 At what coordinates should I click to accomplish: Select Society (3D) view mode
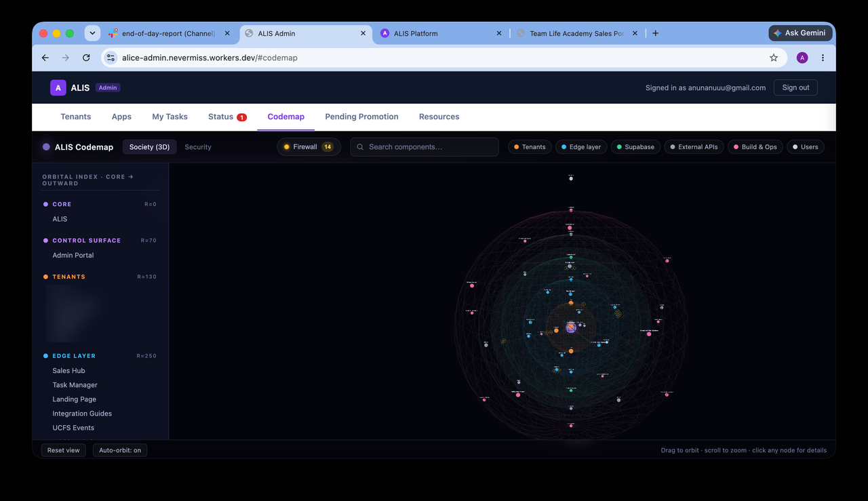click(149, 147)
